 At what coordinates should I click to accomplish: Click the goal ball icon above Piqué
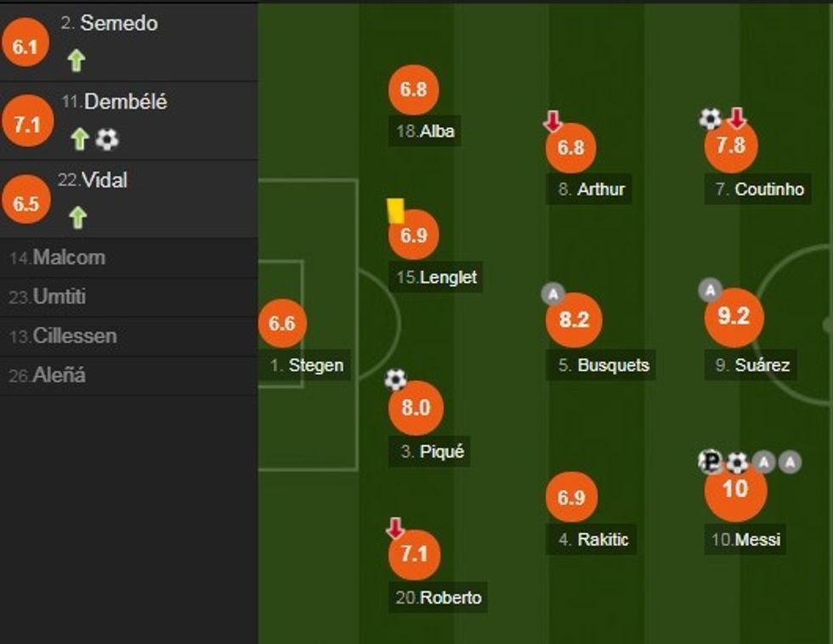[x=395, y=379]
